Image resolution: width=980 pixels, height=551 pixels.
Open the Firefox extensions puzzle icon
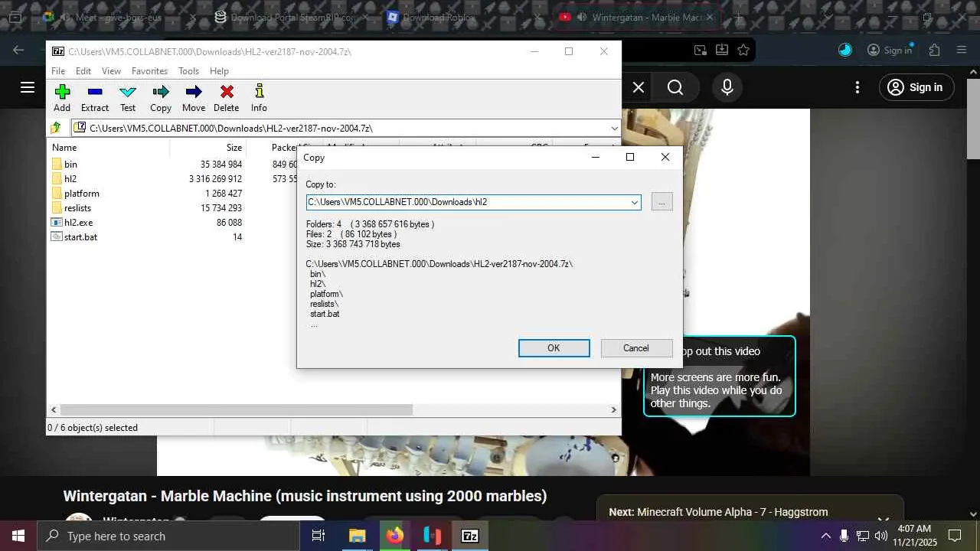[x=934, y=51]
